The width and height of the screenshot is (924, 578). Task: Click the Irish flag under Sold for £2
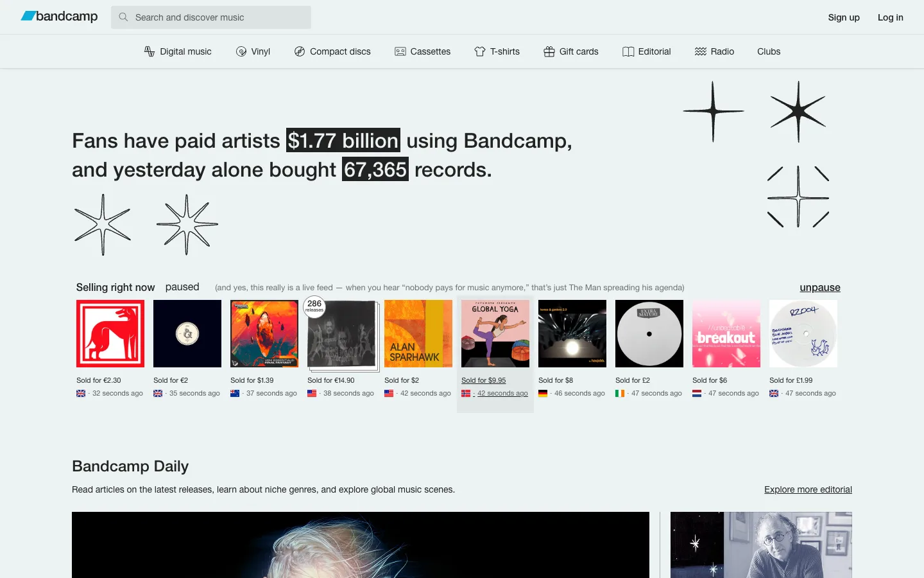click(620, 394)
